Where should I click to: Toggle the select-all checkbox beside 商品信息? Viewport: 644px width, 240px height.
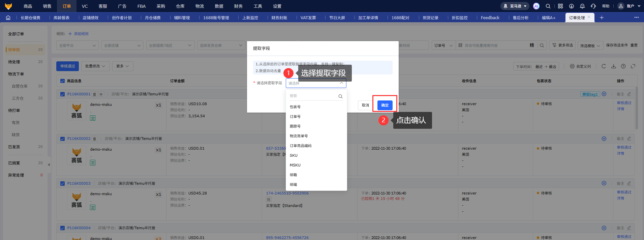point(62,81)
